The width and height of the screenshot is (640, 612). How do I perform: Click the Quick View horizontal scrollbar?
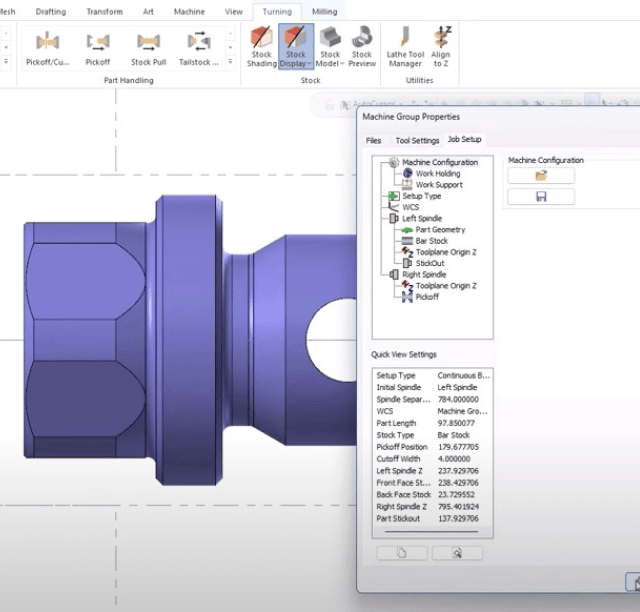[x=431, y=530]
